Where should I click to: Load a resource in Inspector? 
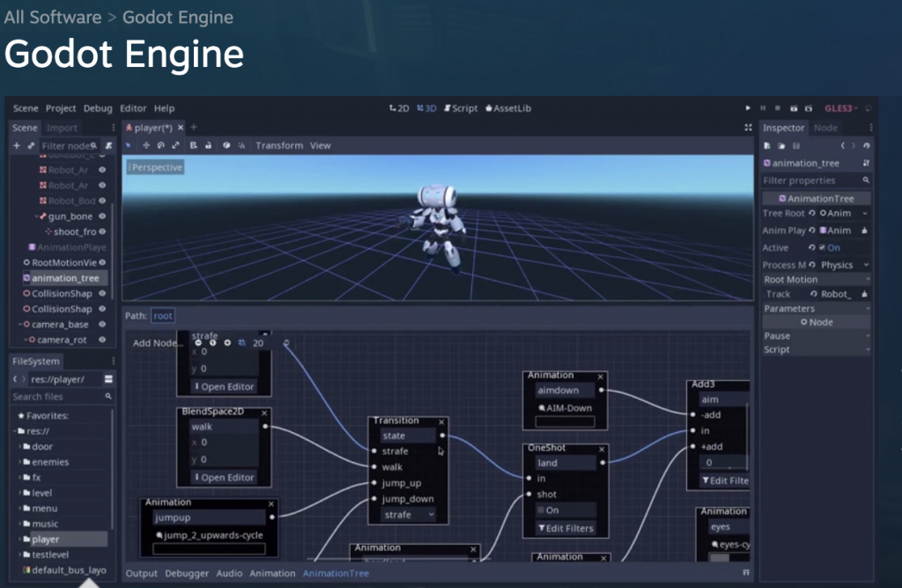tap(782, 146)
